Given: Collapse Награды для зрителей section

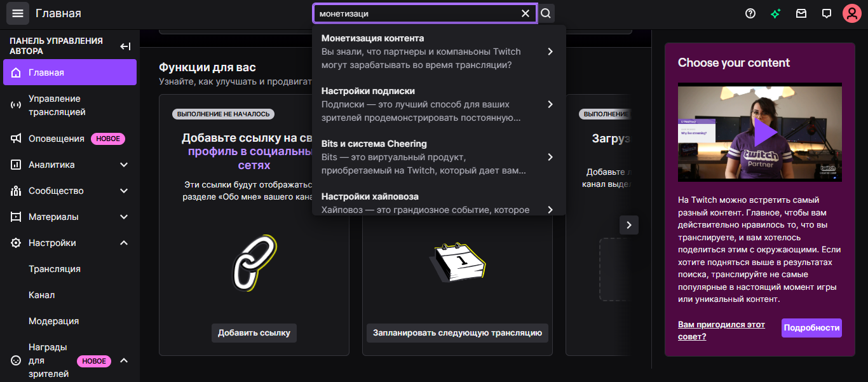Looking at the screenshot, I should coord(124,360).
